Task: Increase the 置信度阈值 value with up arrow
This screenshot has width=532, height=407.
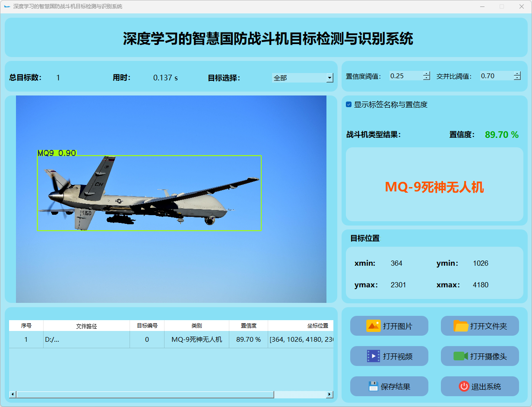Action: click(x=427, y=73)
